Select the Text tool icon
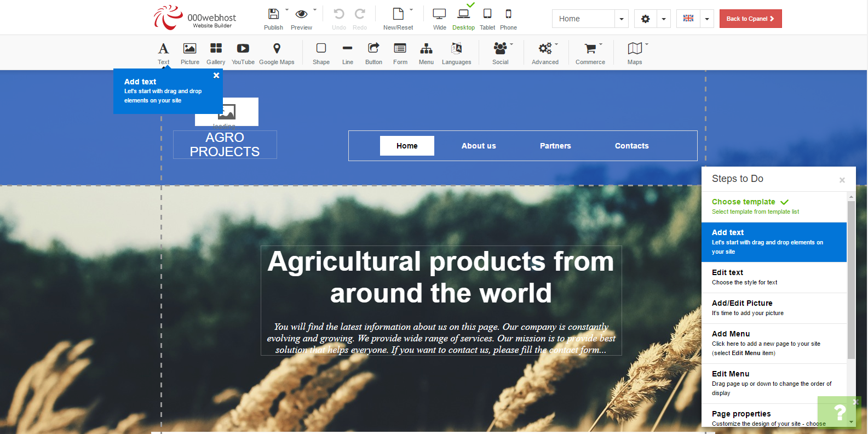Viewport: 868px width, 434px height. pyautogui.click(x=163, y=49)
